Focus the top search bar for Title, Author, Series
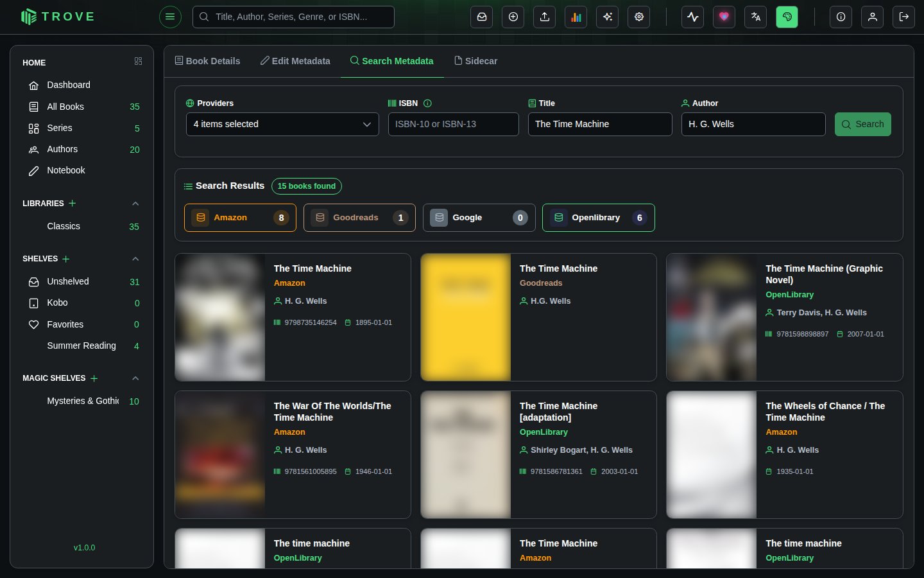This screenshot has height=578, width=924. click(x=293, y=17)
